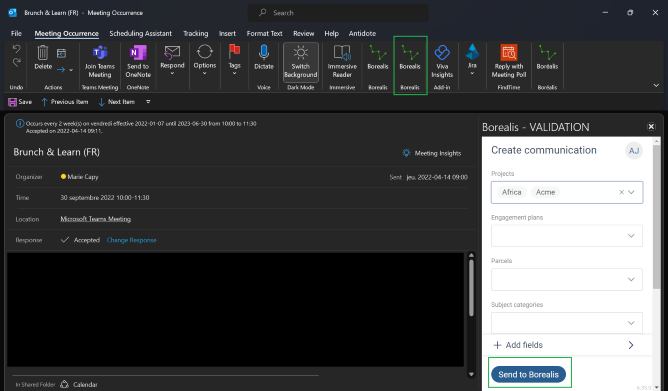Click the Acme project tag
This screenshot has width=668, height=391.
(545, 192)
